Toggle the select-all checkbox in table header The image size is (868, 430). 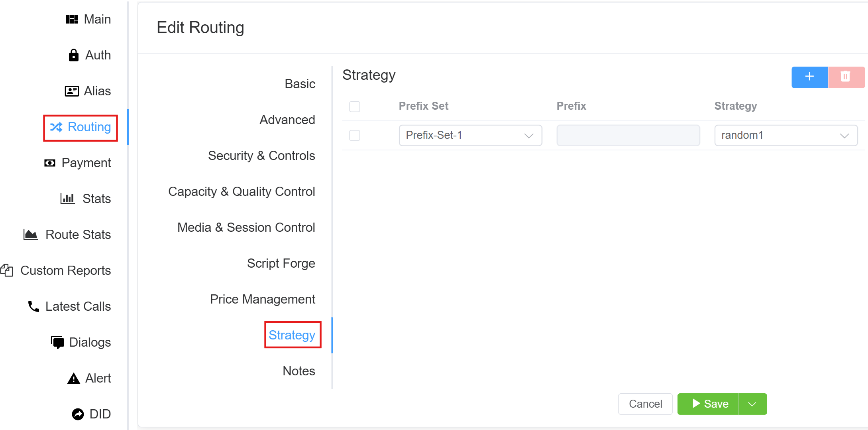pyautogui.click(x=355, y=107)
